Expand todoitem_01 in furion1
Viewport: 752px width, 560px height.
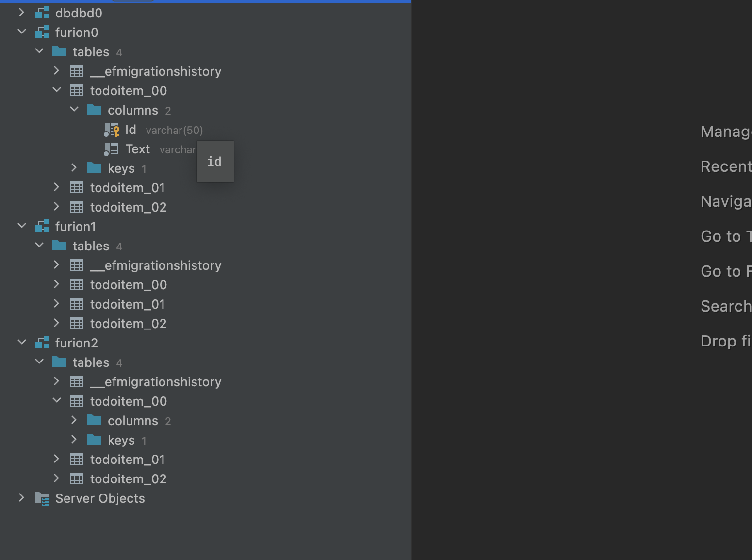pyautogui.click(x=56, y=303)
